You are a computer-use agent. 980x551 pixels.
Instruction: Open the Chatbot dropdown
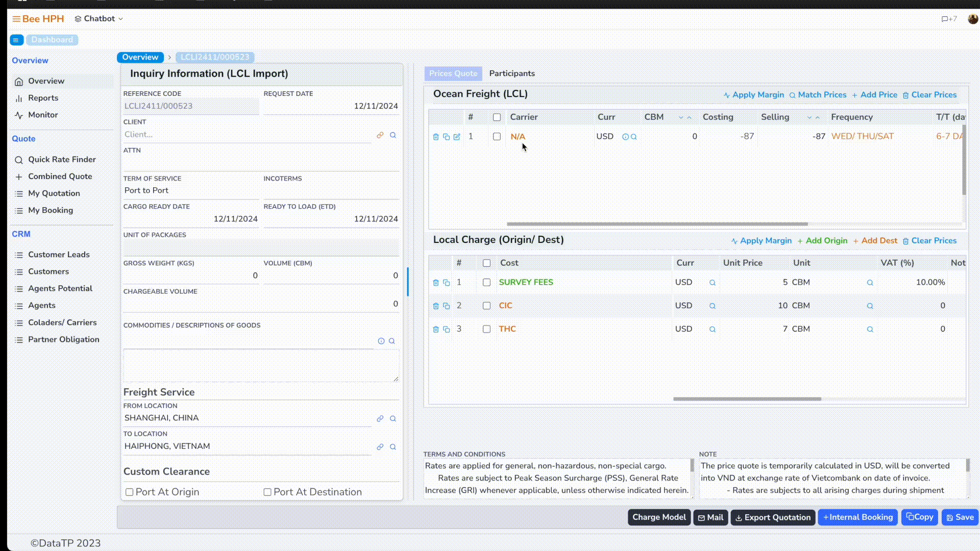99,19
